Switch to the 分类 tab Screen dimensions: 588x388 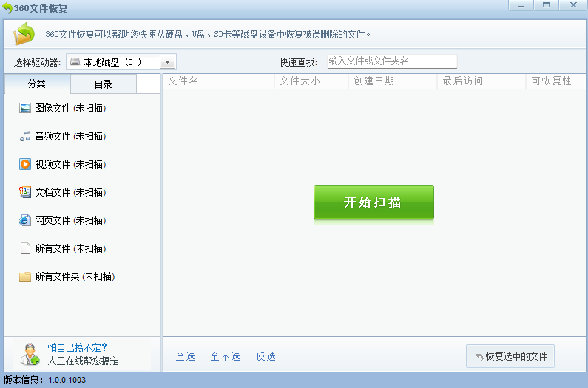(x=37, y=84)
